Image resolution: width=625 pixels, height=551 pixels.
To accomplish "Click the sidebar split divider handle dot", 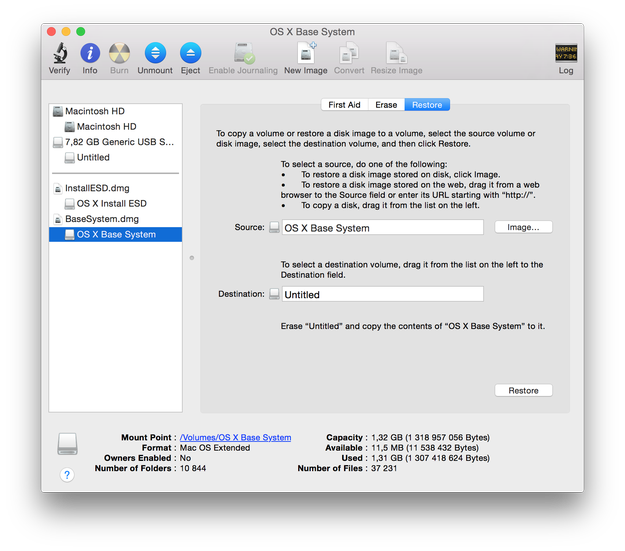I will (x=192, y=258).
